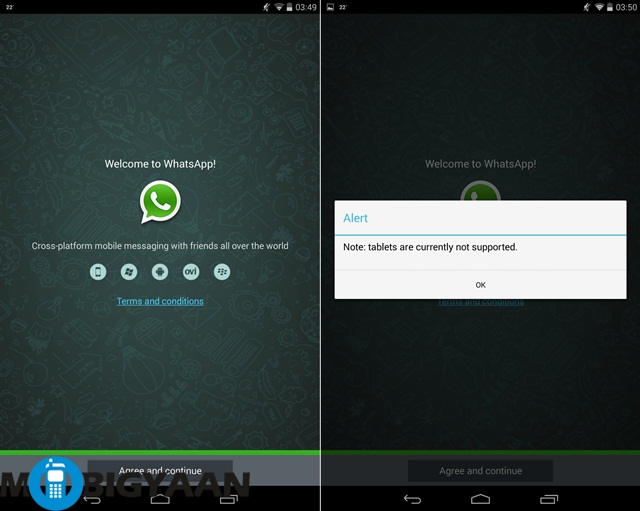This screenshot has width=640, height=511.
Task: Tap dimmed 'Welcome to WhatsApp!' heading on right screen
Action: 480,164
